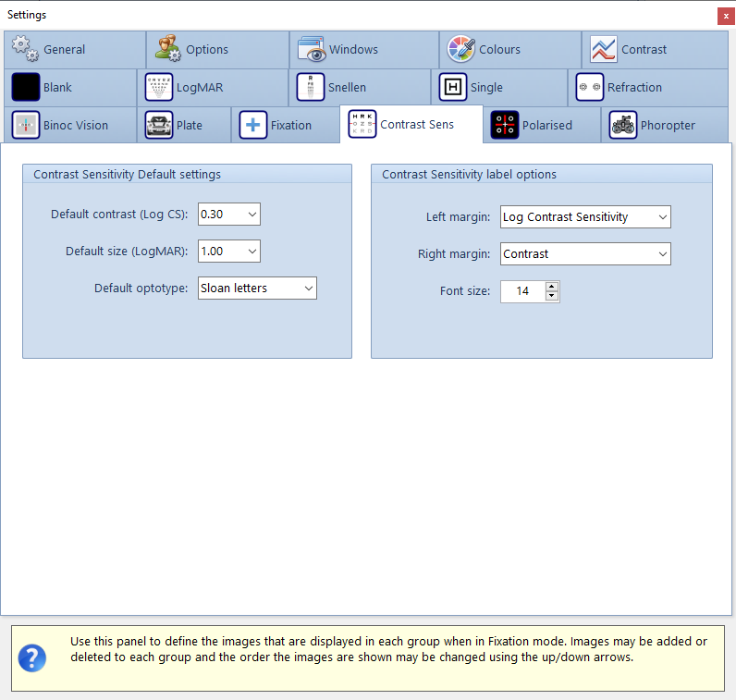Screen dimensions: 736x700
Task: Click the Colours palette icon
Action: (461, 49)
